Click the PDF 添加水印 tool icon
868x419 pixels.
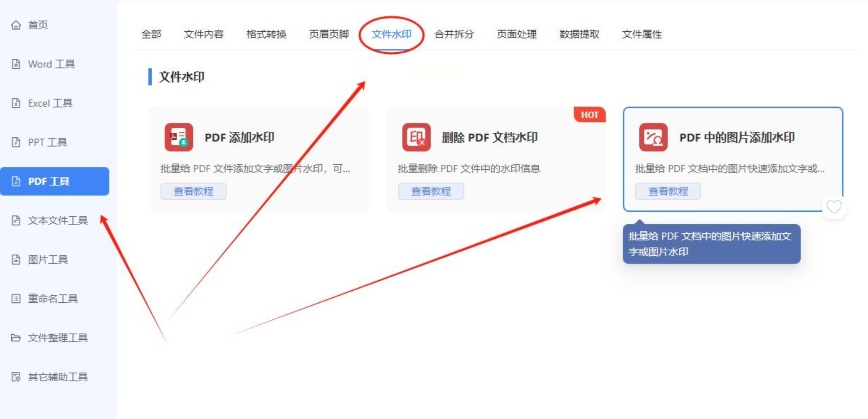[179, 137]
